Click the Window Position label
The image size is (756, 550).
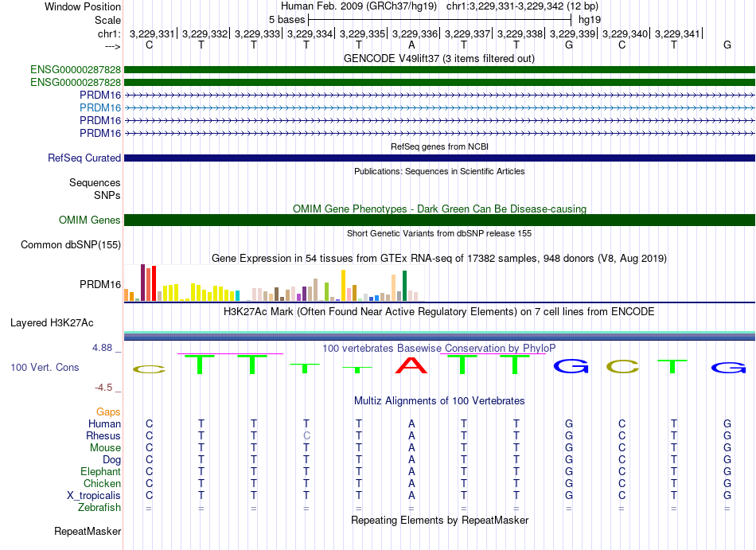click(83, 6)
